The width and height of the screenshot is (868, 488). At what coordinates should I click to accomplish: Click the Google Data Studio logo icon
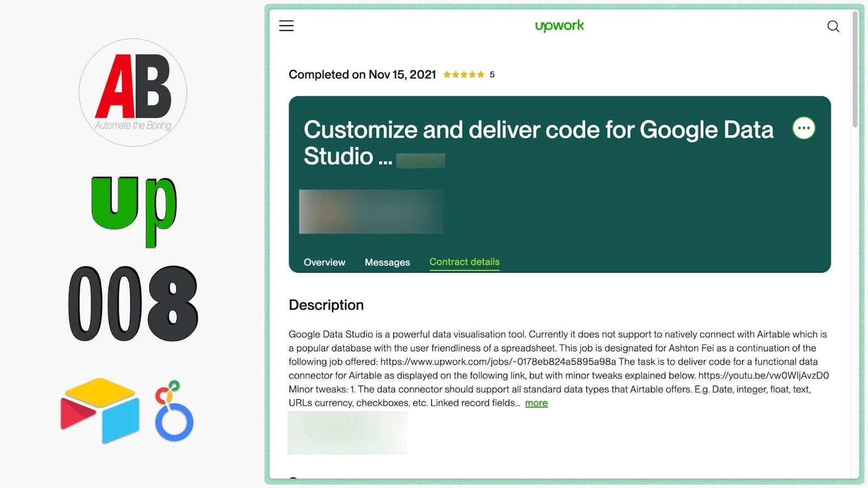tap(174, 412)
